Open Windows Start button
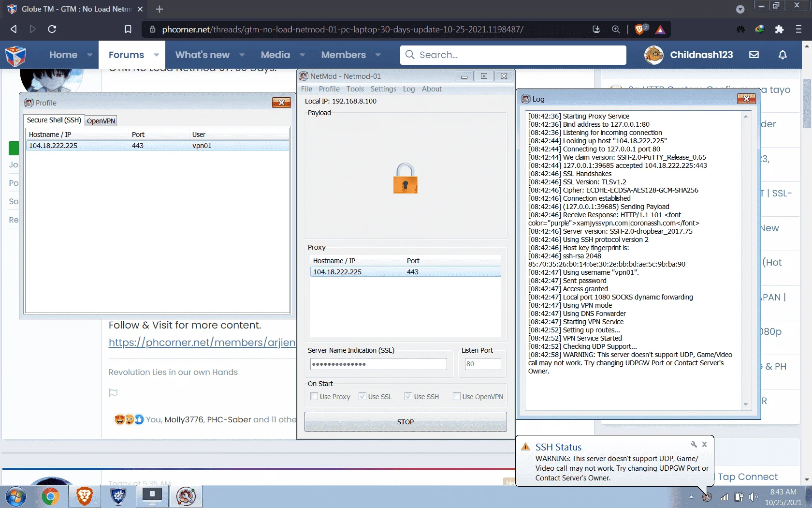Screen dimensions: 812x508 (15, 496)
